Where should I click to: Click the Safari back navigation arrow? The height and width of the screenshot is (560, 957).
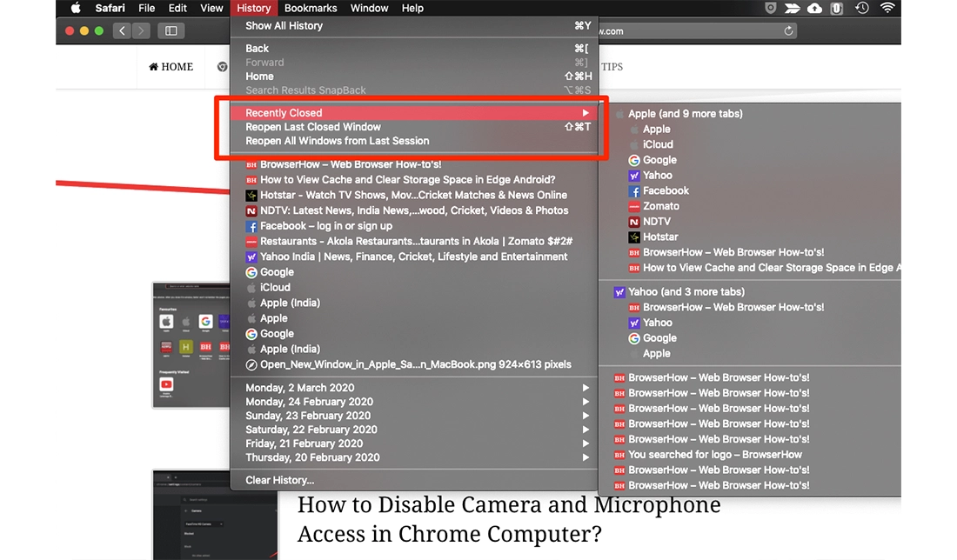tap(122, 31)
